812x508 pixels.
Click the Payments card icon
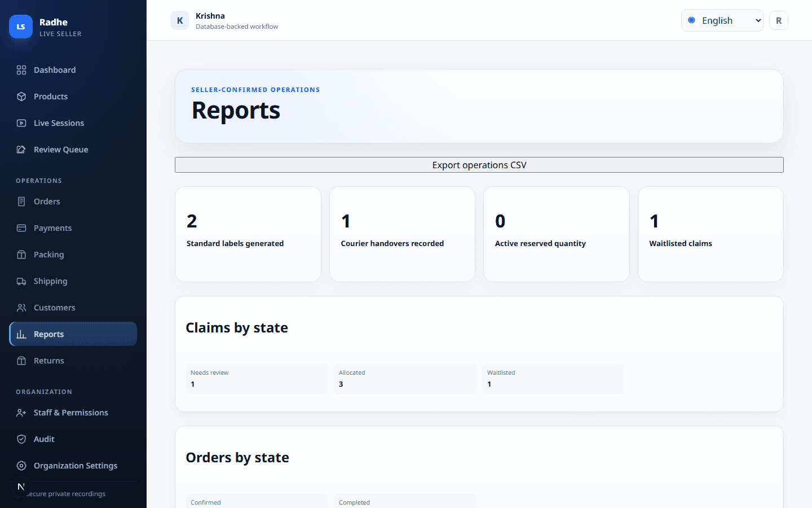[x=21, y=228]
